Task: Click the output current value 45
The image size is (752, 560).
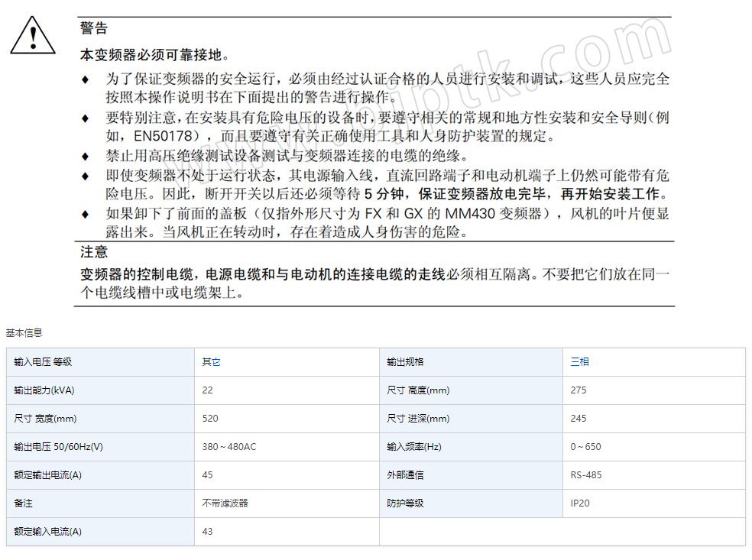Action: click(x=207, y=475)
